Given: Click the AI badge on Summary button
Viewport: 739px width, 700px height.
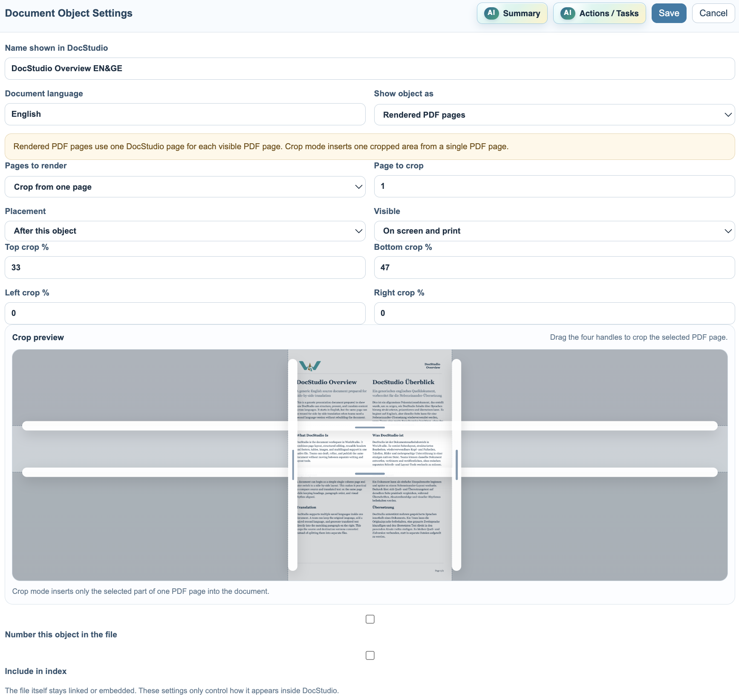Looking at the screenshot, I should tap(491, 13).
